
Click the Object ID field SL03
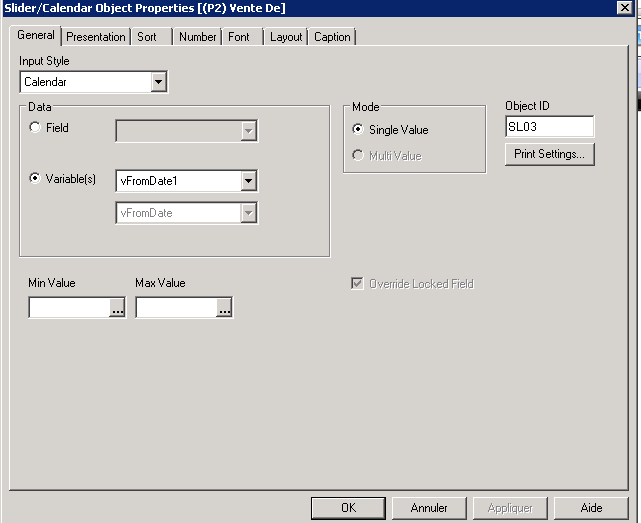click(x=549, y=126)
